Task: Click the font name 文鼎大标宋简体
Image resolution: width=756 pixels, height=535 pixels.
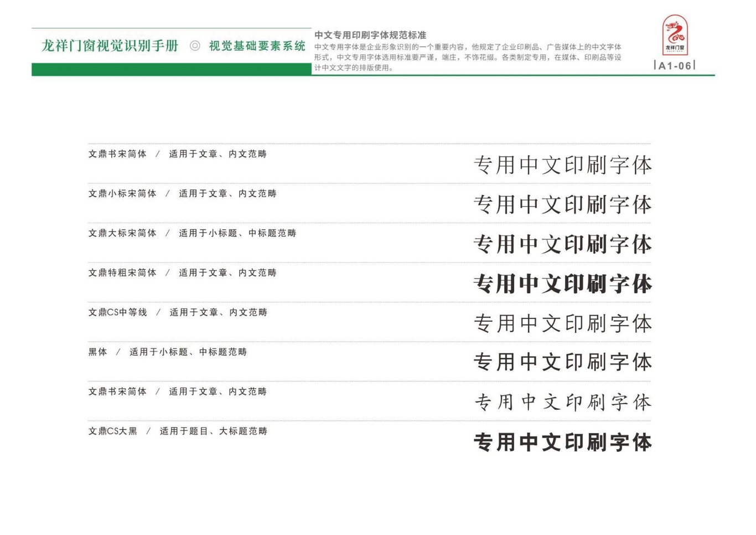Action: [122, 233]
